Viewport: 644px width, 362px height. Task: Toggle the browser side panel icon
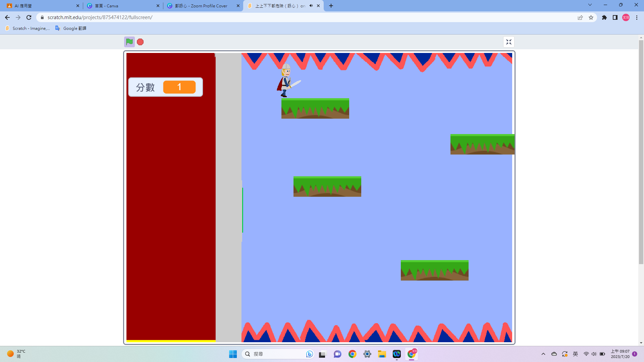point(615,17)
